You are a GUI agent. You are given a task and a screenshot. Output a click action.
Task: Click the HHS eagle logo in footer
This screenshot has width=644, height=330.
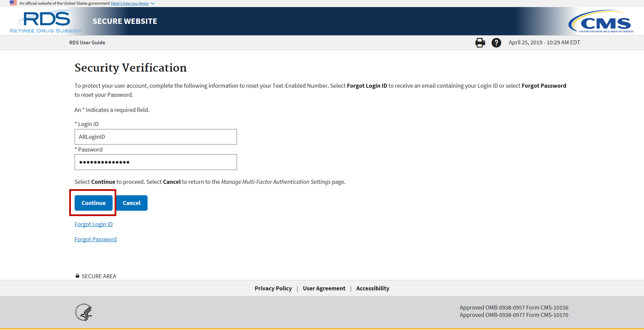coord(84,312)
